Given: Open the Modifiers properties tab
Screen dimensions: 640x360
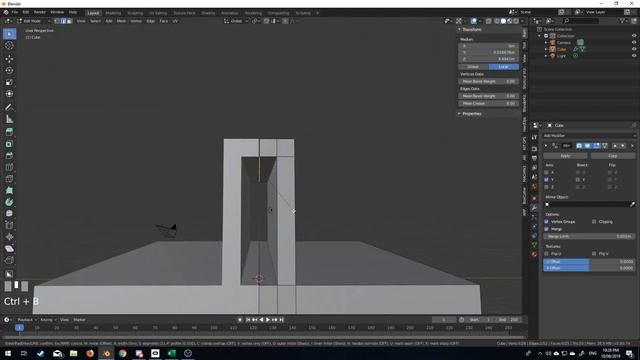Looking at the screenshot, I should pyautogui.click(x=534, y=208).
